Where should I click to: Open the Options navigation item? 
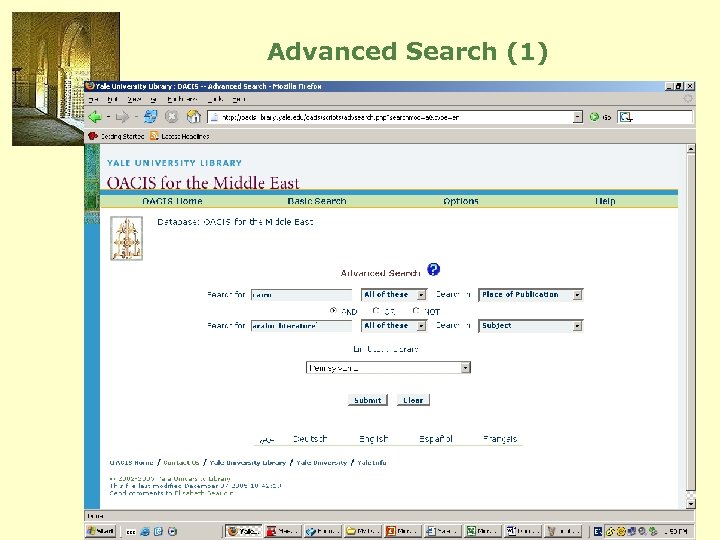461,201
